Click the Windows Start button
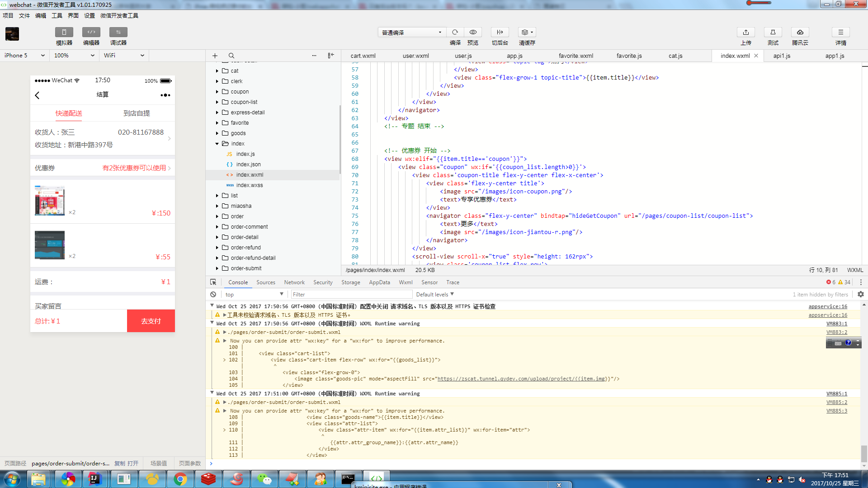The height and width of the screenshot is (488, 868). 12,479
